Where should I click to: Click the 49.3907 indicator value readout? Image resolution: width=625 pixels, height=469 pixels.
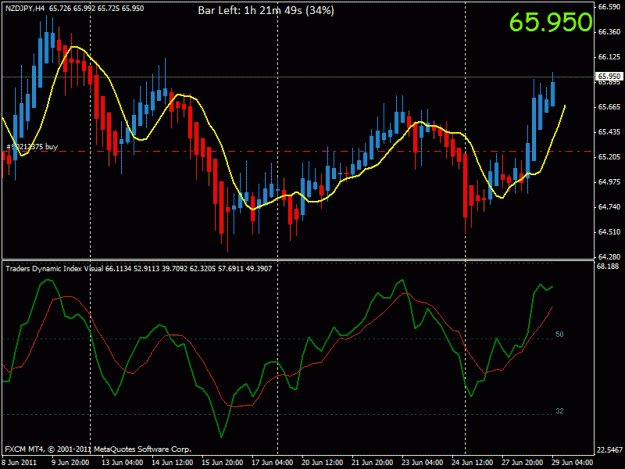tap(259, 269)
